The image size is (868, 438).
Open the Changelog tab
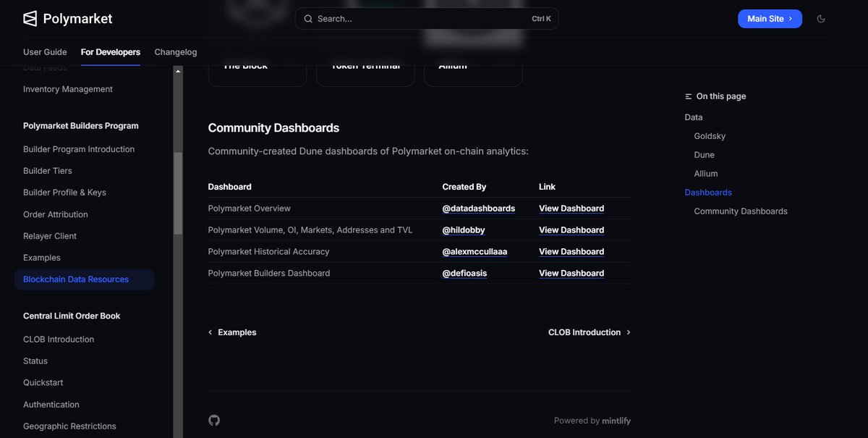click(x=175, y=51)
